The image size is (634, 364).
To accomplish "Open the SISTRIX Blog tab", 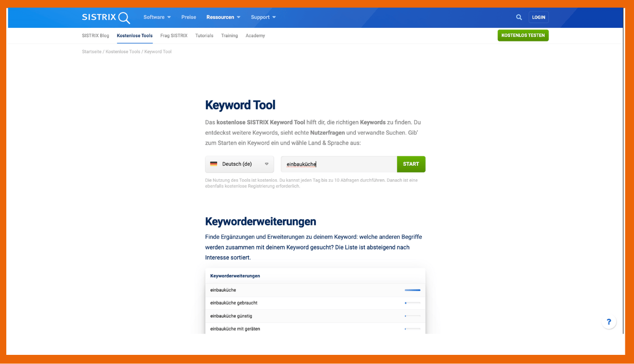I will click(95, 36).
